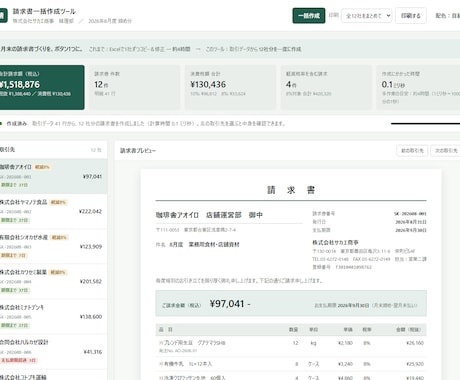Screen dimensions: 460x380
Task: Click the progress bar beside status message
Action: [425, 124]
